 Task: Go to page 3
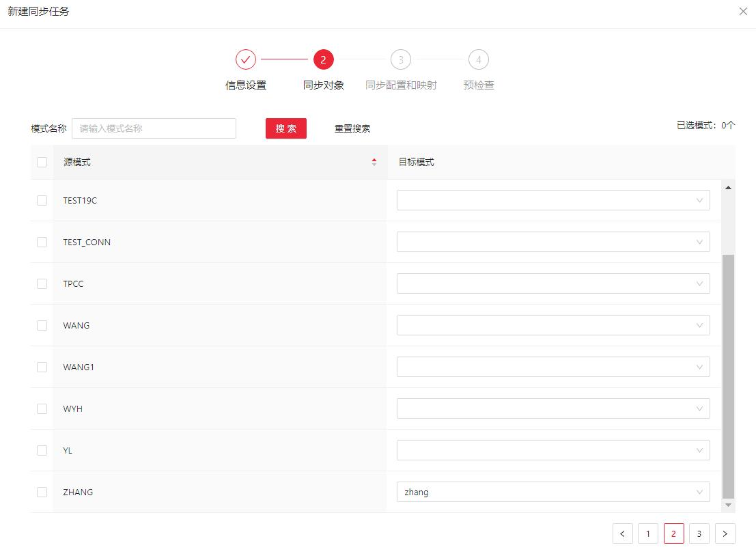click(699, 533)
